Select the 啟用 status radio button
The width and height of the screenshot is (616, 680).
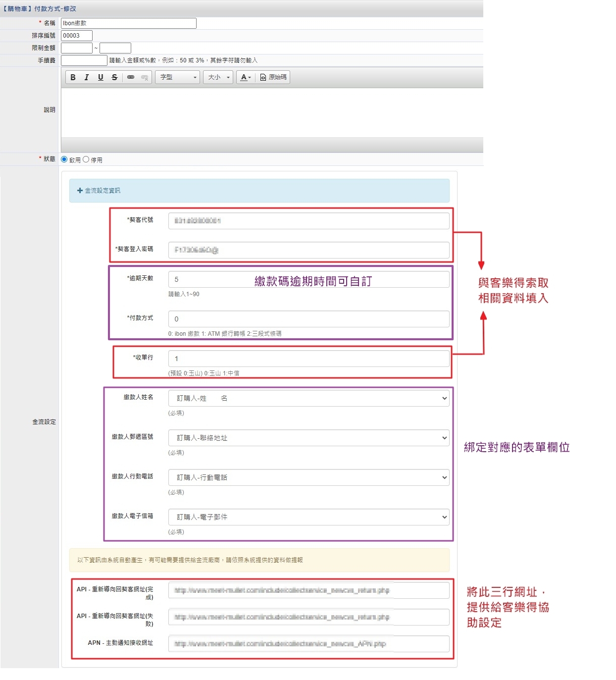point(64,159)
